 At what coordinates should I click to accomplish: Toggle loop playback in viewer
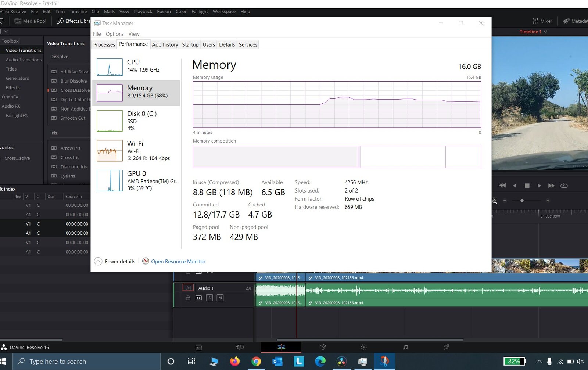pos(564,186)
